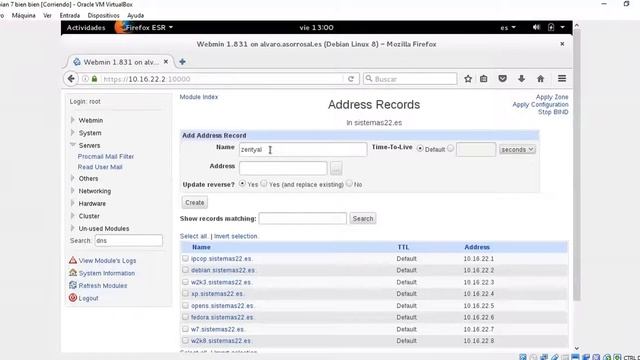Reload the page with the refresh icon

(351, 79)
